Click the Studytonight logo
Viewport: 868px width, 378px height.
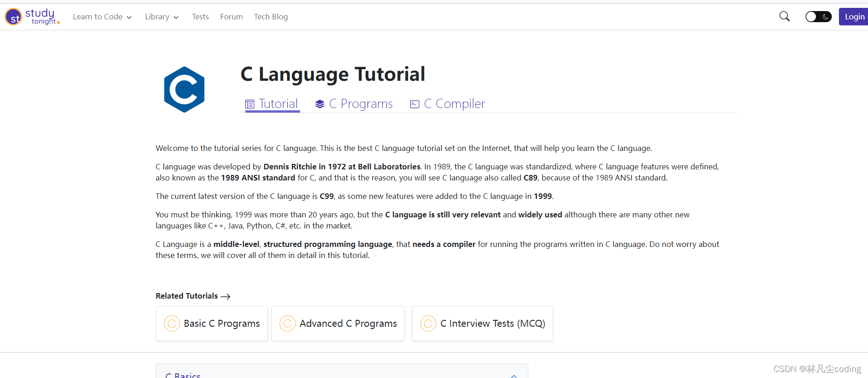coord(32,17)
